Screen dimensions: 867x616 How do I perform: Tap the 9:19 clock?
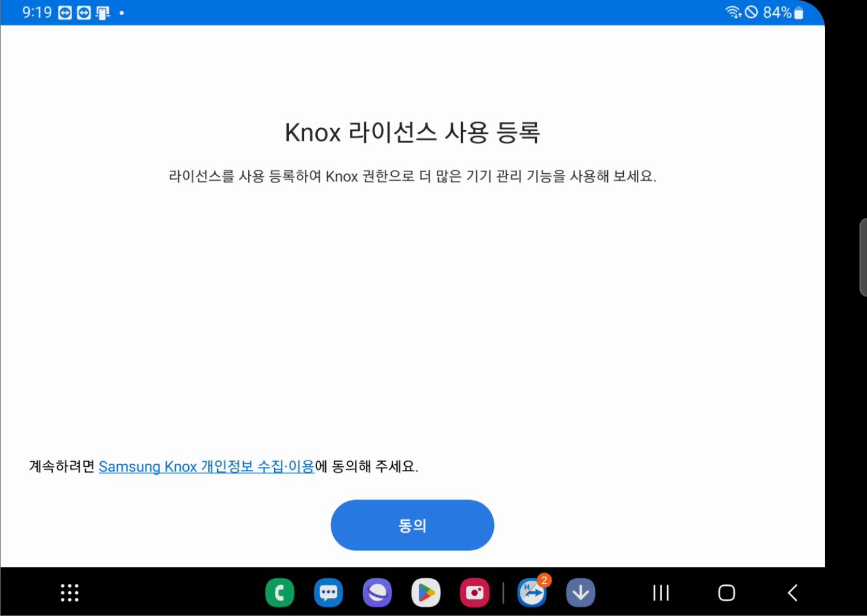[37, 12]
